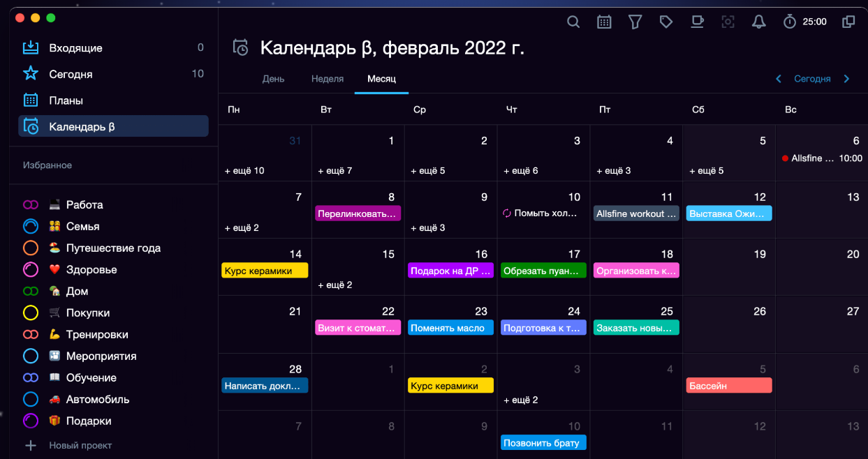
Task: Open the calendar grid icon in toolbar
Action: point(604,22)
